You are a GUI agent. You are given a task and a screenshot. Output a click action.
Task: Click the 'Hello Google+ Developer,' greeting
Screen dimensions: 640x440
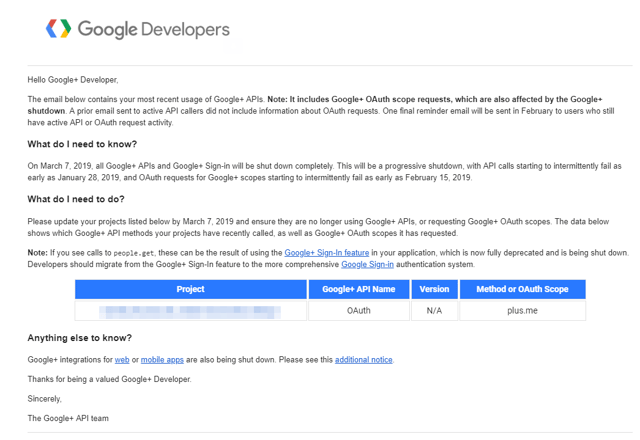coord(73,80)
